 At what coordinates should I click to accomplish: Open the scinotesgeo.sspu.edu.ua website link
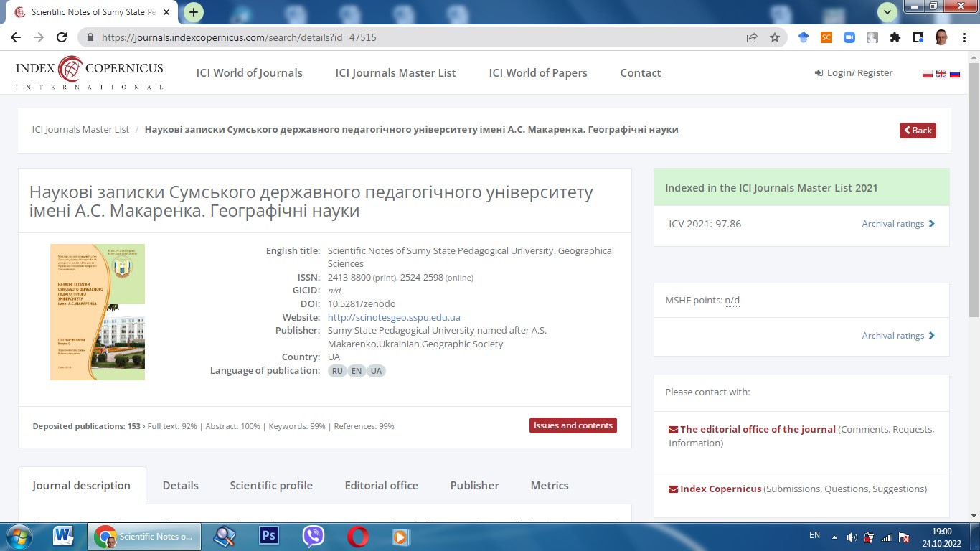[x=394, y=317]
